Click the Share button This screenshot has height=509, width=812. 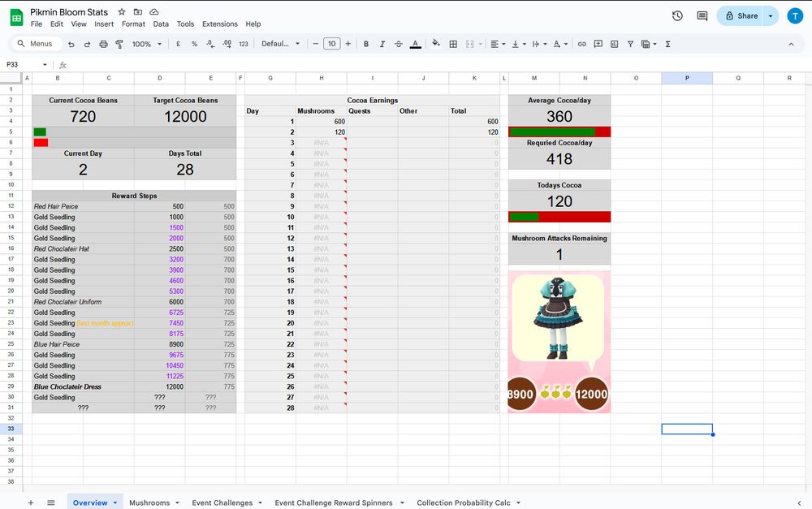(x=741, y=16)
